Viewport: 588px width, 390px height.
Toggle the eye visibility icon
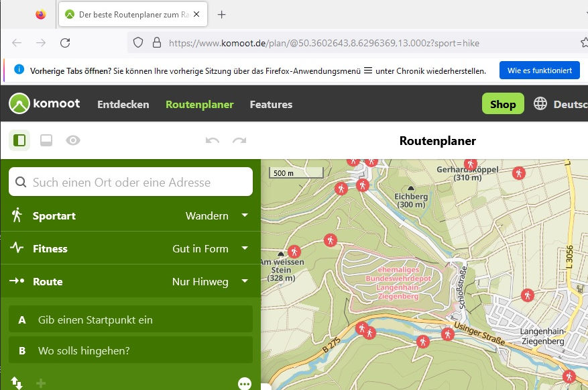click(73, 140)
